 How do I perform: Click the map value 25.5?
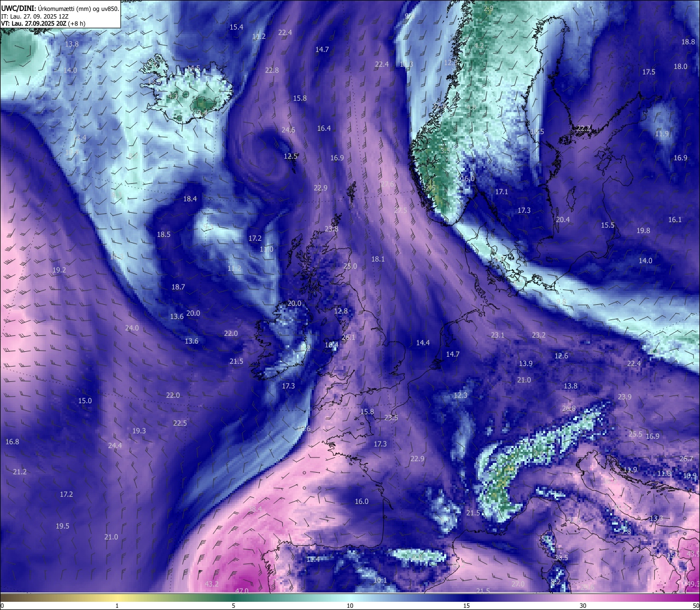(x=635, y=434)
